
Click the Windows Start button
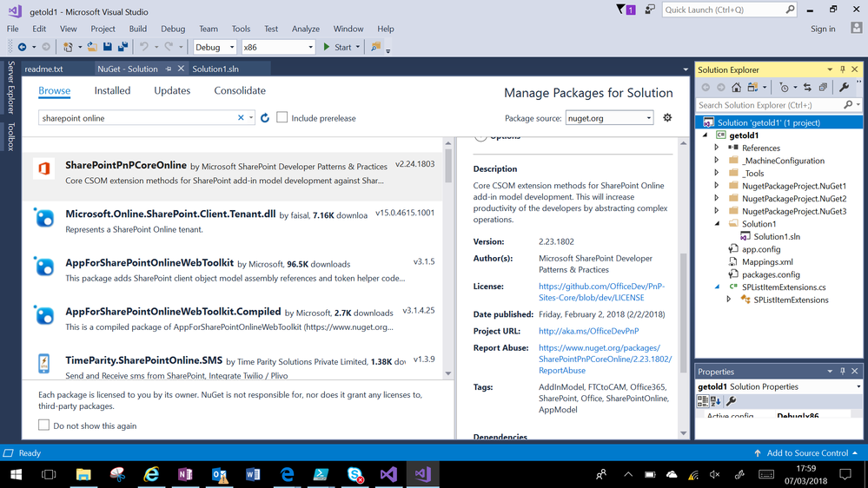tap(16, 474)
